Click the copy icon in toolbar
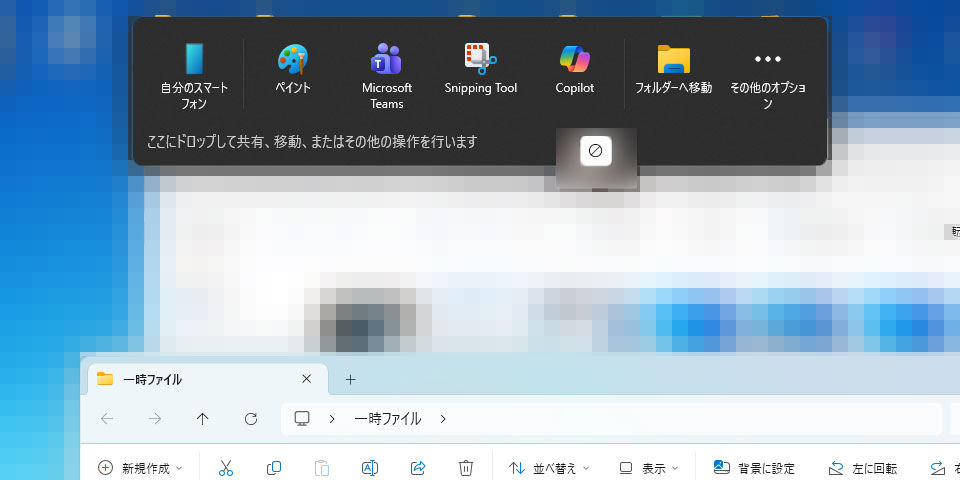Image resolution: width=960 pixels, height=480 pixels. pos(273,467)
